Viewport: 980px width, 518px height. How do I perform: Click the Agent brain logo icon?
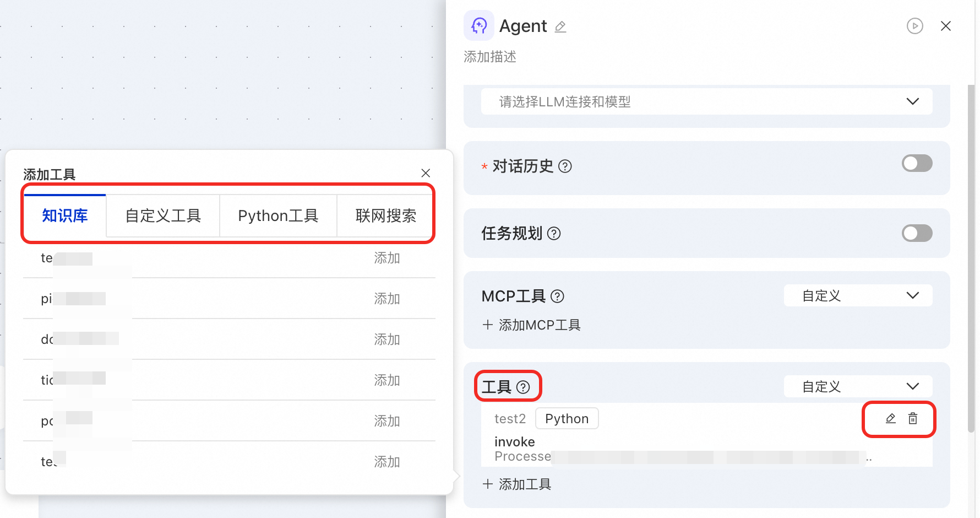479,25
